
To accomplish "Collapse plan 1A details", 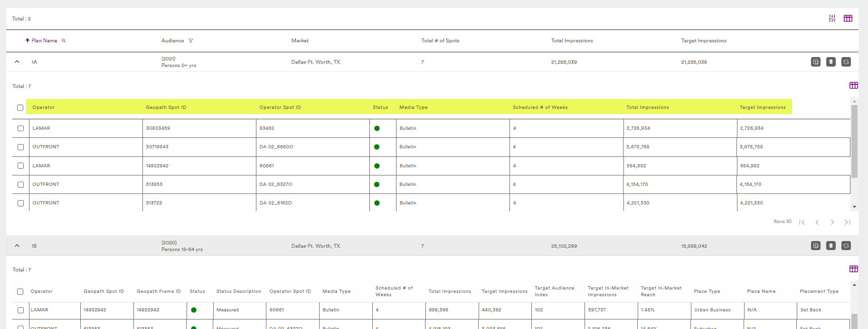I will pos(17,62).
